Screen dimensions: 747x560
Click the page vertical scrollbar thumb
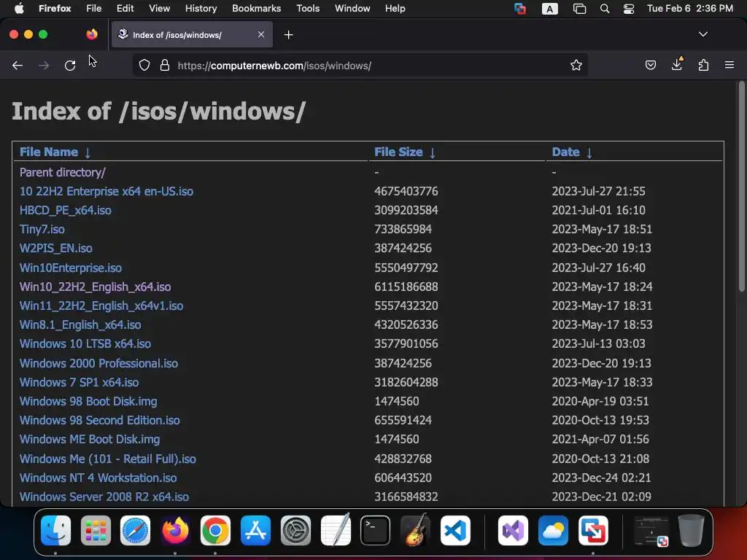[x=741, y=187]
